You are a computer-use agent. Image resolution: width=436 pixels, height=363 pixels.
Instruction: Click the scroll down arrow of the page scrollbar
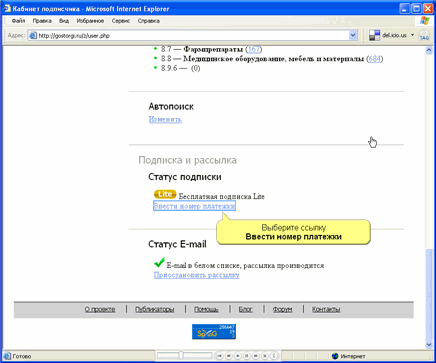(429, 345)
